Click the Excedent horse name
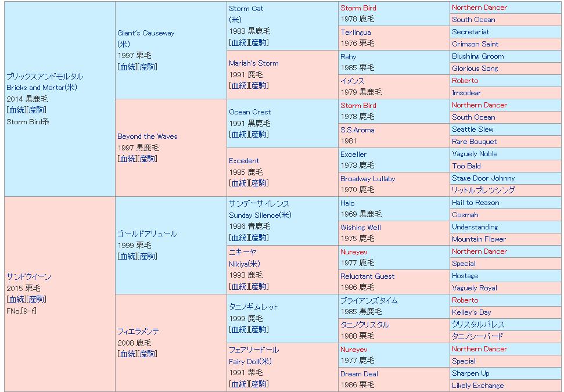 244,161
